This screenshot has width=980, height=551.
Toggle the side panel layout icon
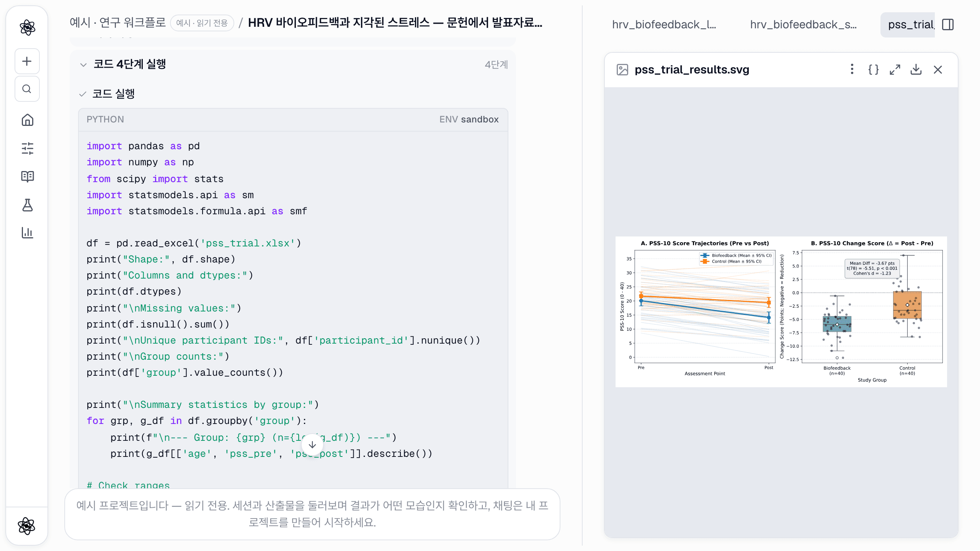pos(948,24)
